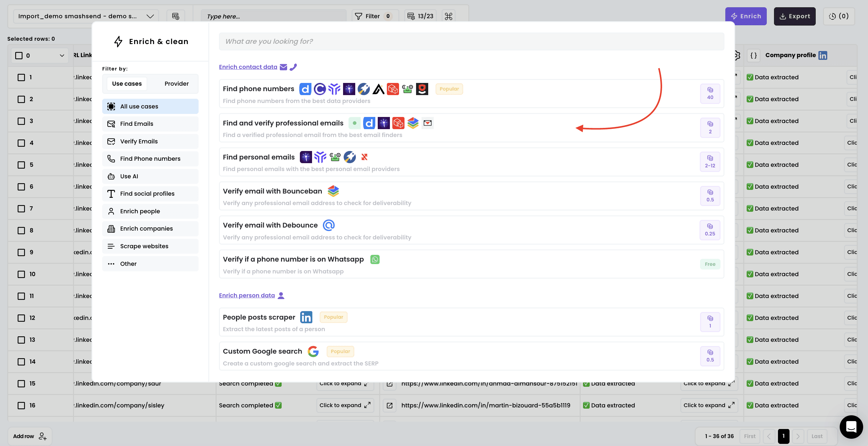This screenshot has width=868, height=446.
Task: Click the Google icon in Custom Google search
Action: (x=313, y=351)
